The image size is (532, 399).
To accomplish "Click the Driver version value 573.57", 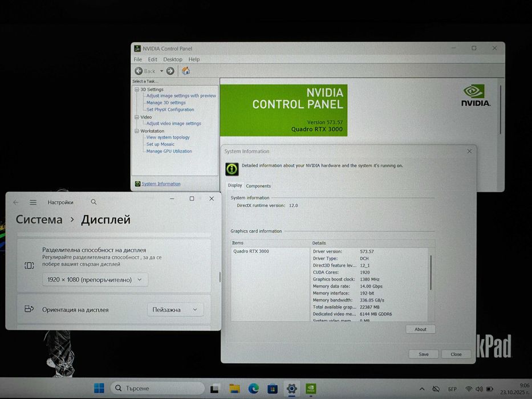I will tap(367, 251).
